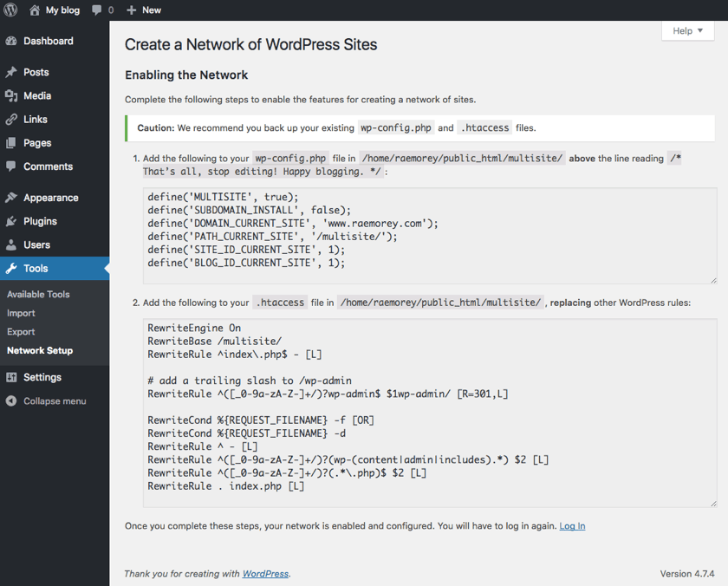Click the comments bubble icon in admin bar
This screenshot has width=728, height=586.
[x=96, y=10]
